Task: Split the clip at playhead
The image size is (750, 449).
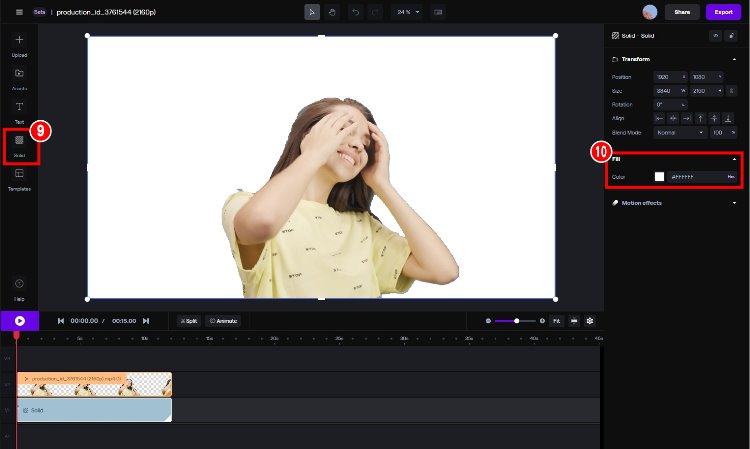Action: point(189,321)
